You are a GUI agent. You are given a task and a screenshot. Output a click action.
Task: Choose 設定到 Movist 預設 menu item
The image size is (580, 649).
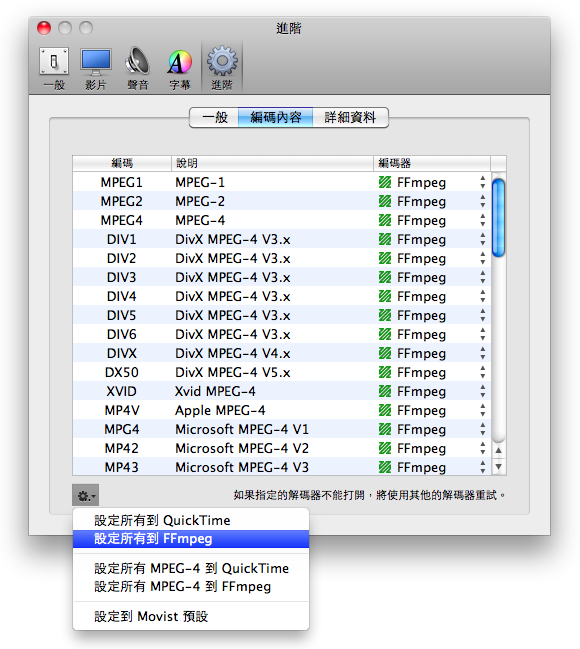tap(191, 616)
